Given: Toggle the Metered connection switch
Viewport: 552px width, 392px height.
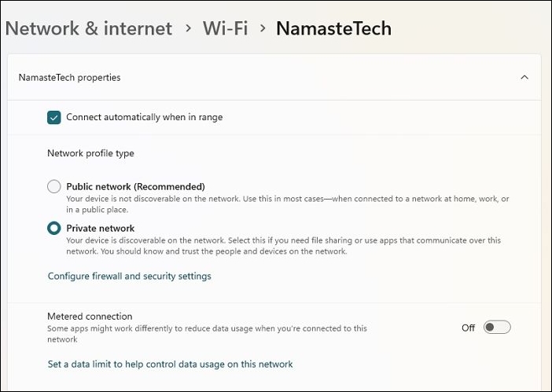Looking at the screenshot, I should point(497,328).
